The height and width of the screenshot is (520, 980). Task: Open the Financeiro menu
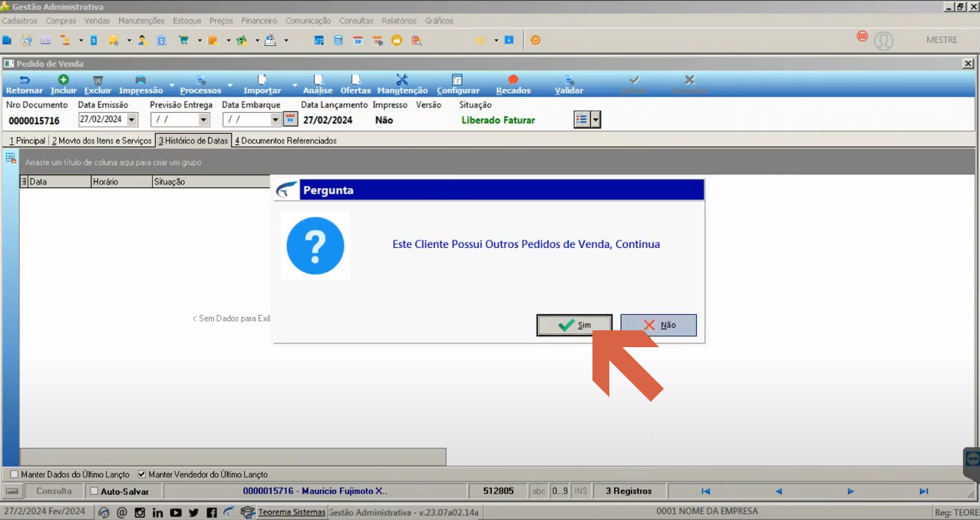[x=259, y=21]
